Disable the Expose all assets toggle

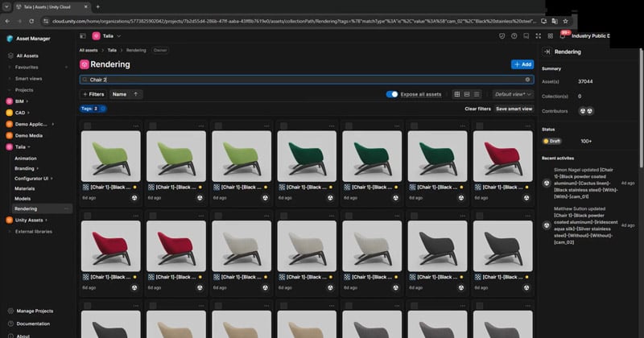tap(392, 94)
